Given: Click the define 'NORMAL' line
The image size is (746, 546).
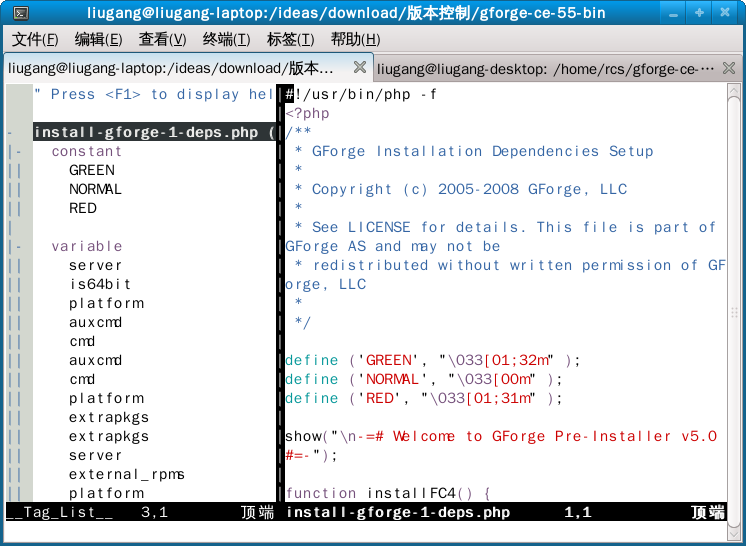Looking at the screenshot, I should tap(423, 380).
